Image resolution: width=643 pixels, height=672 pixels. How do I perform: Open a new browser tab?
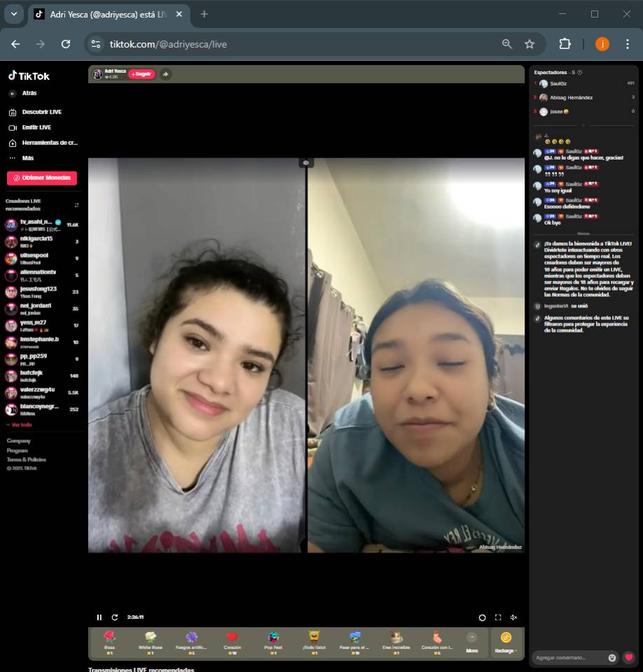coord(204,14)
